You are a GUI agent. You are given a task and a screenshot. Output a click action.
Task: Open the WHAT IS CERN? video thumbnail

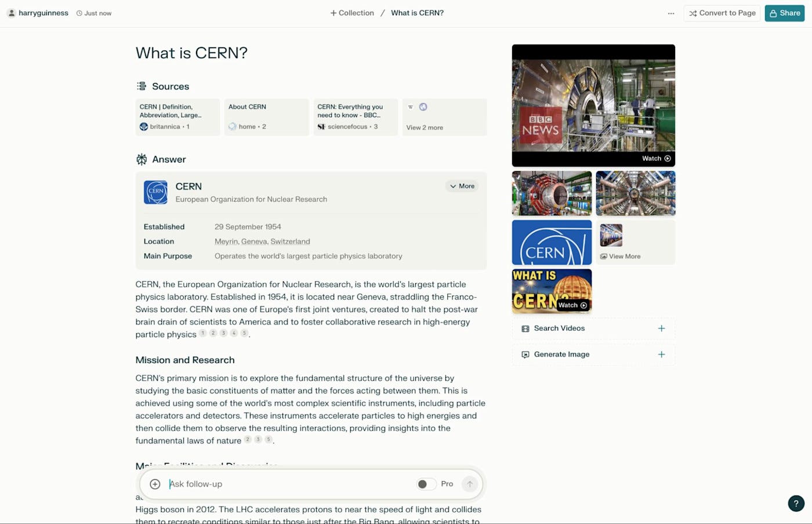(x=551, y=291)
